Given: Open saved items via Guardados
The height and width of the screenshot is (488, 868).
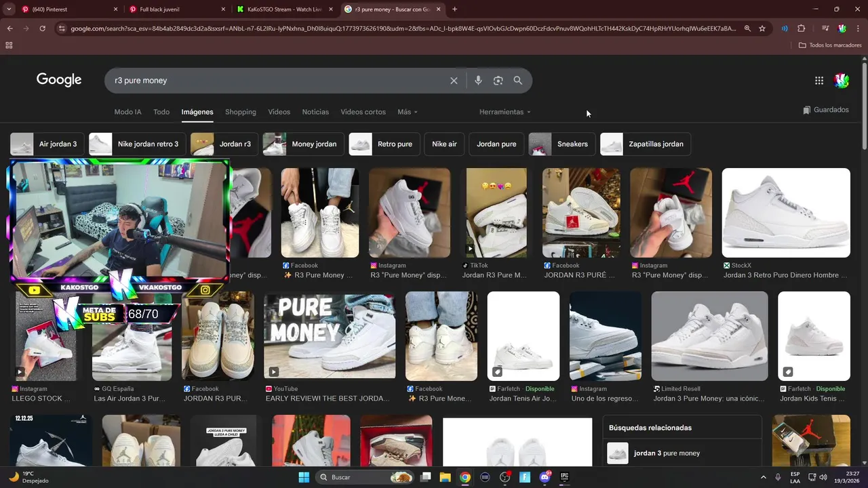Looking at the screenshot, I should point(825,110).
